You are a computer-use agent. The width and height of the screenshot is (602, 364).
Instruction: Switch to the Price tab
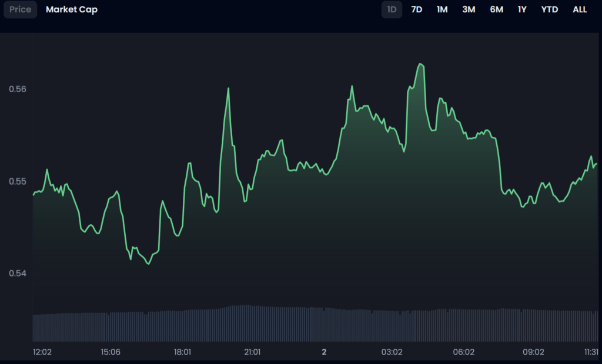pos(21,9)
